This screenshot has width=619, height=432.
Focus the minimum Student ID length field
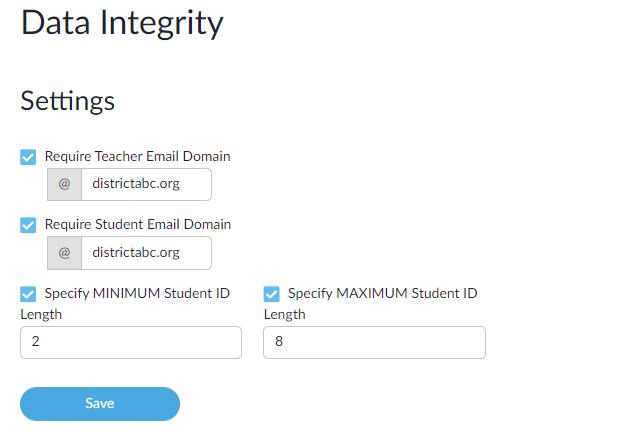[x=131, y=342]
